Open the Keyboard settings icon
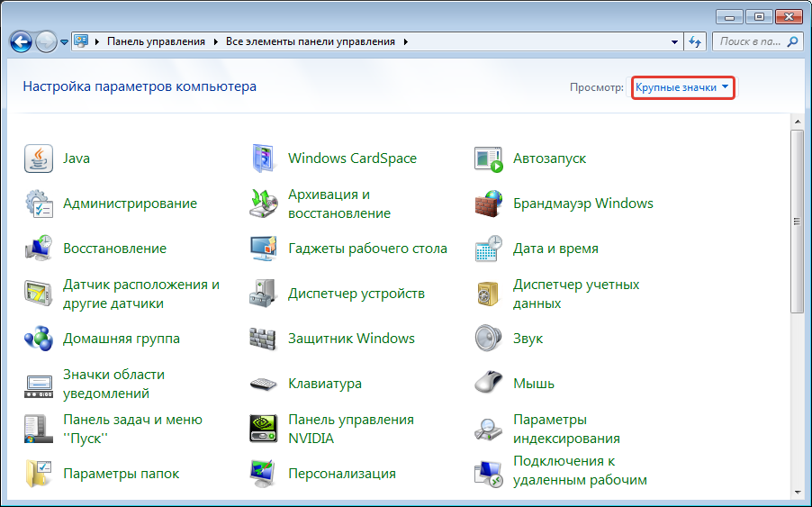Viewport: 812px width, 507px height. tap(263, 384)
